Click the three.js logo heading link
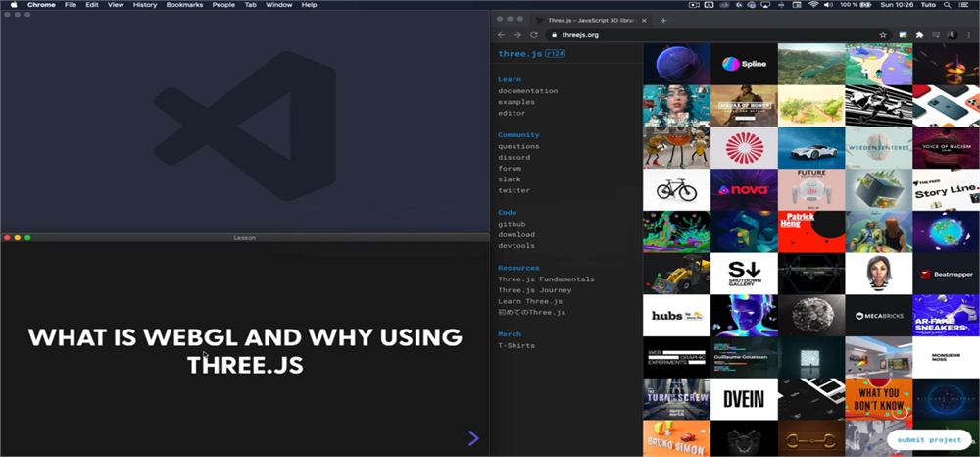980x457 pixels. pos(520,54)
